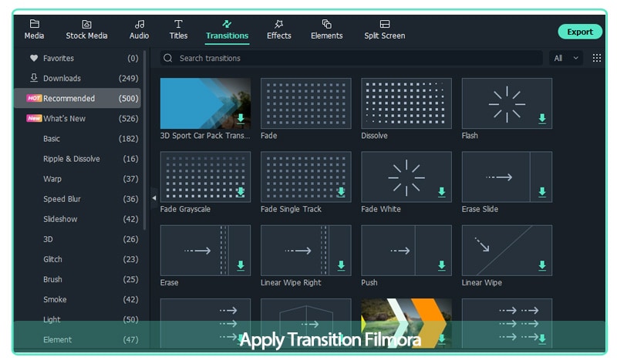Download the Fade Single Track transition
The width and height of the screenshot is (617, 364).
tap(341, 192)
